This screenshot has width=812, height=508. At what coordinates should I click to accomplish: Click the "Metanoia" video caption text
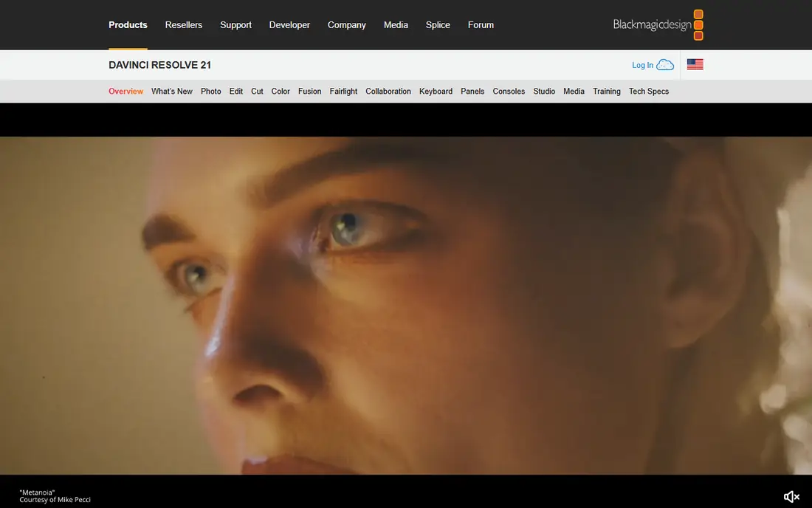[38, 492]
